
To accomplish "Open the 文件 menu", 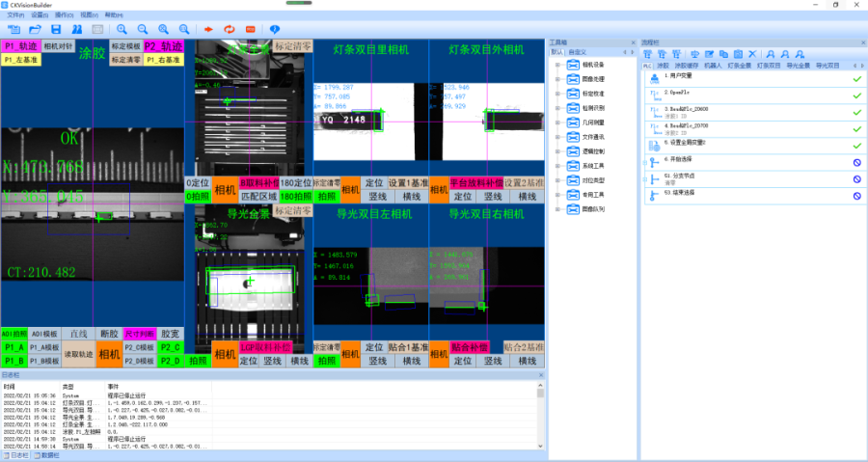I will 15,16.
